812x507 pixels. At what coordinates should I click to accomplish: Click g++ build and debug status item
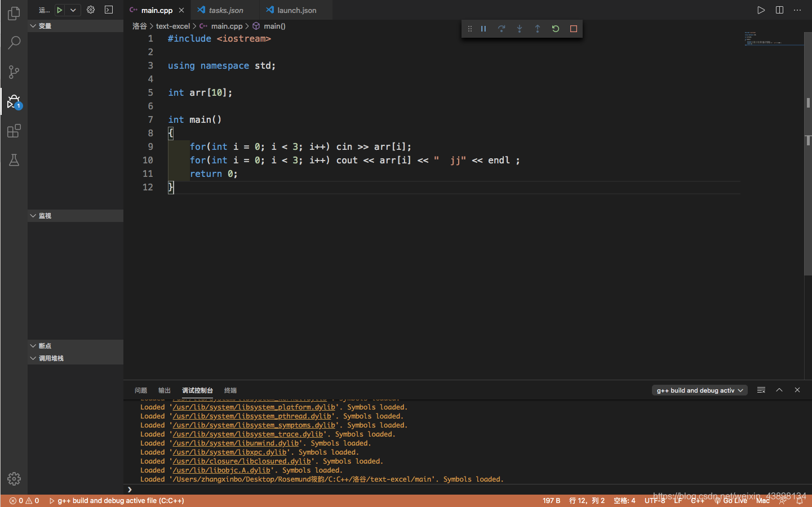(x=117, y=501)
